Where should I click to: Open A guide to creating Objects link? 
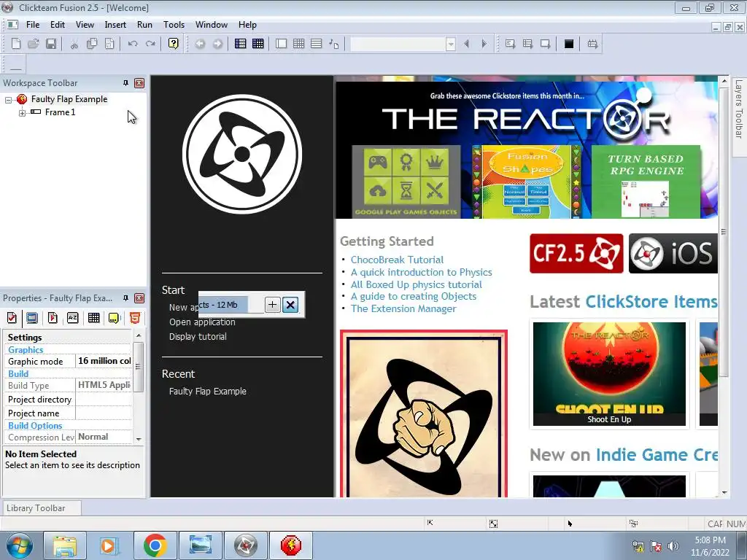click(x=414, y=296)
